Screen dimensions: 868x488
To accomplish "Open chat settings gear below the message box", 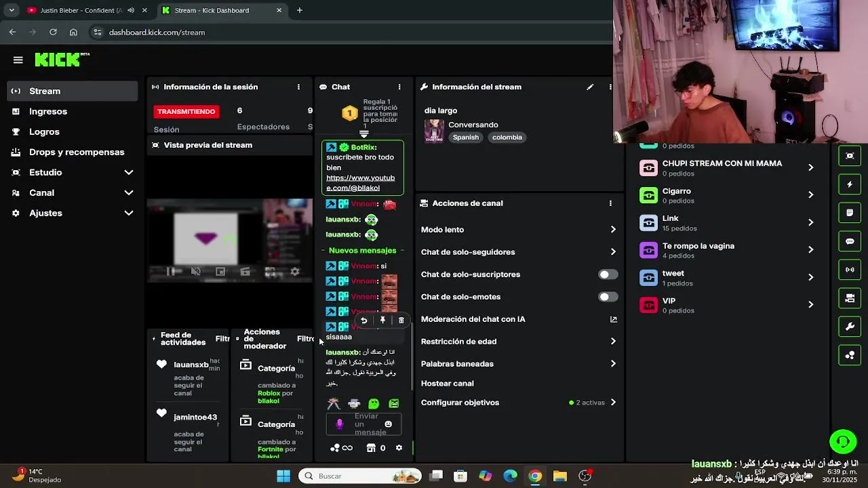I will coord(399,448).
